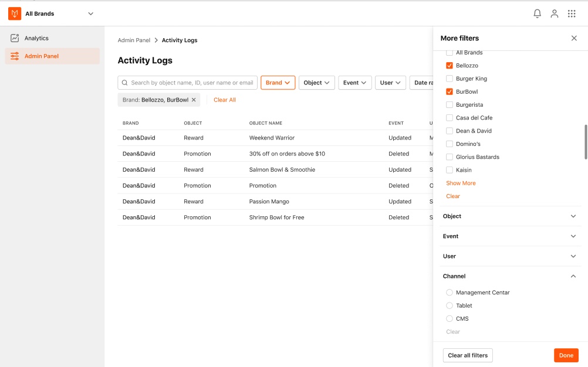Expand the Event filter section
The width and height of the screenshot is (588, 367).
(x=511, y=236)
